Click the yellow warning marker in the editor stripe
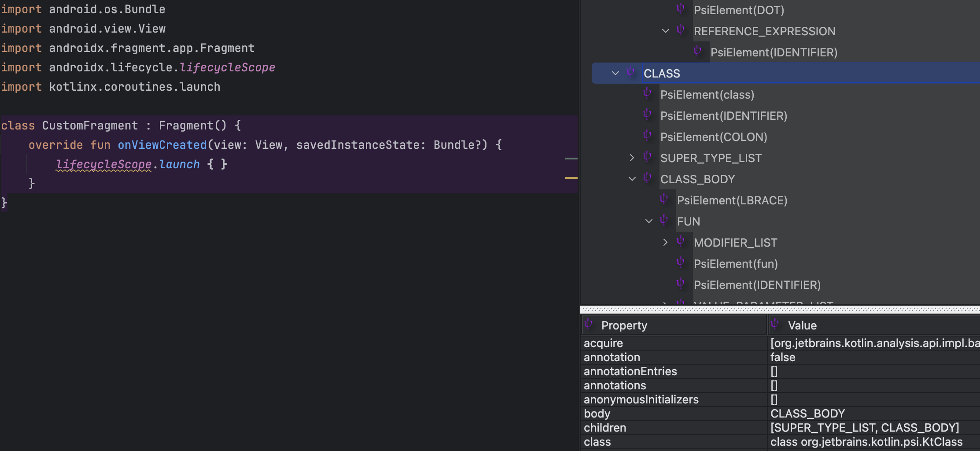Viewport: 980px width, 451px height. [x=571, y=177]
